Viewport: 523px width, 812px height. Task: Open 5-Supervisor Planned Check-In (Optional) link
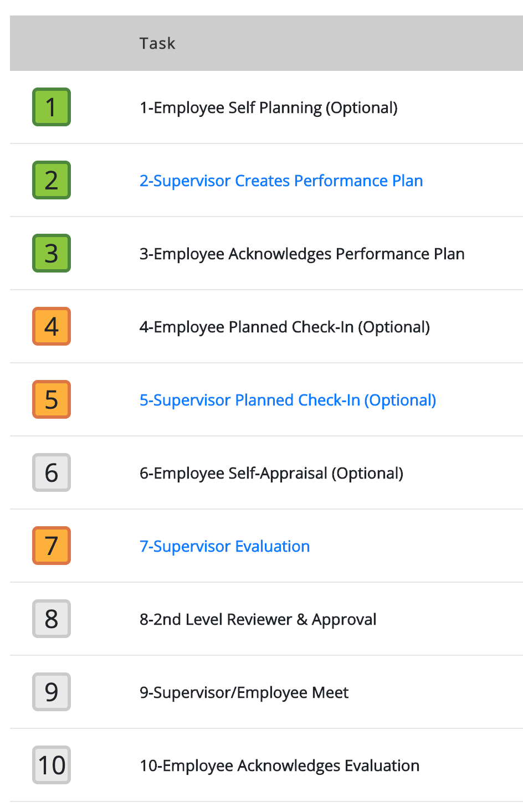(x=288, y=400)
